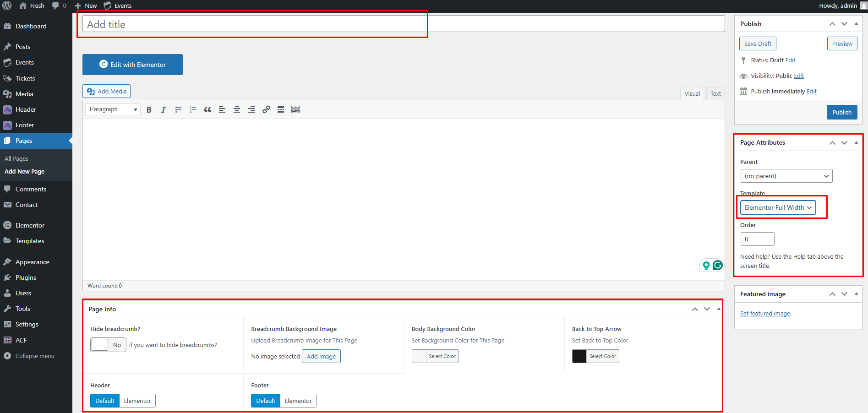Align text center

point(237,109)
